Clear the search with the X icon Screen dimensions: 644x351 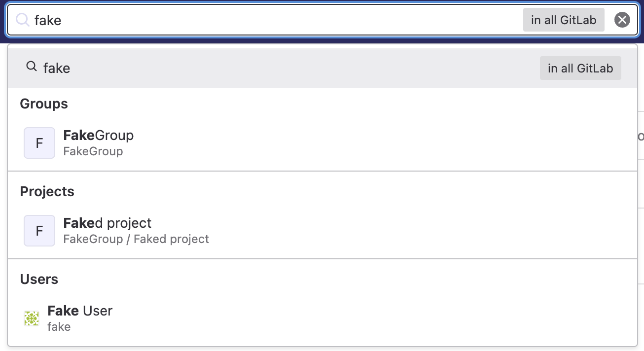(622, 20)
